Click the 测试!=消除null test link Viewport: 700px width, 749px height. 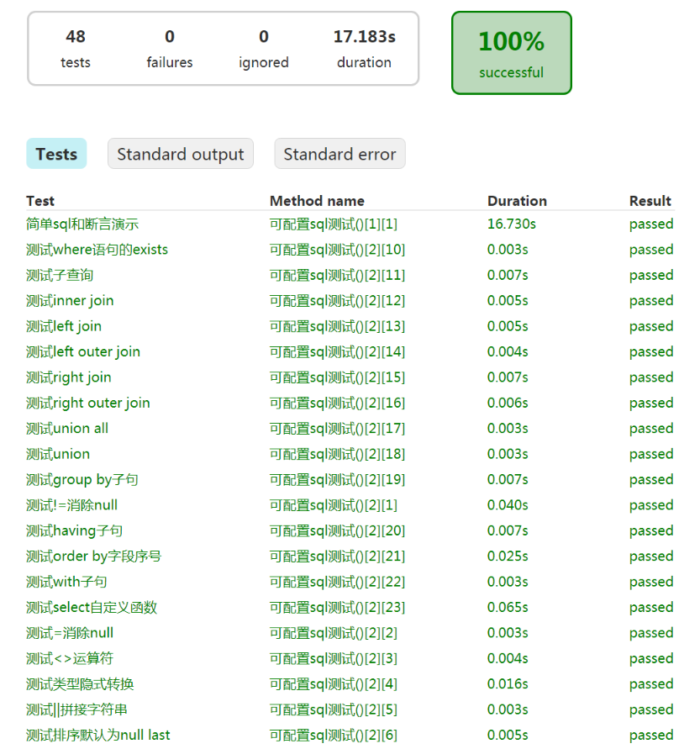coord(71,505)
